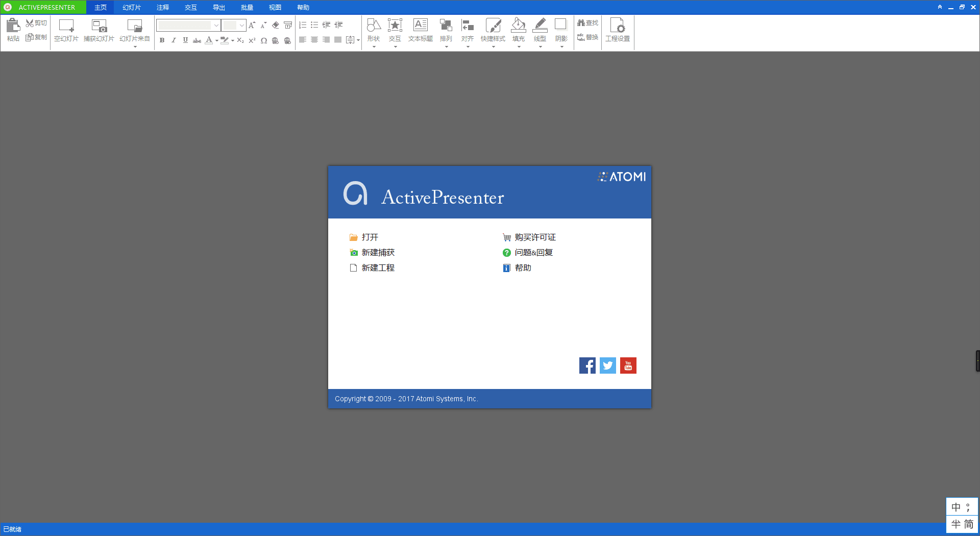Image resolution: width=980 pixels, height=536 pixels.
Task: Toggle bold text formatting
Action: (x=162, y=40)
